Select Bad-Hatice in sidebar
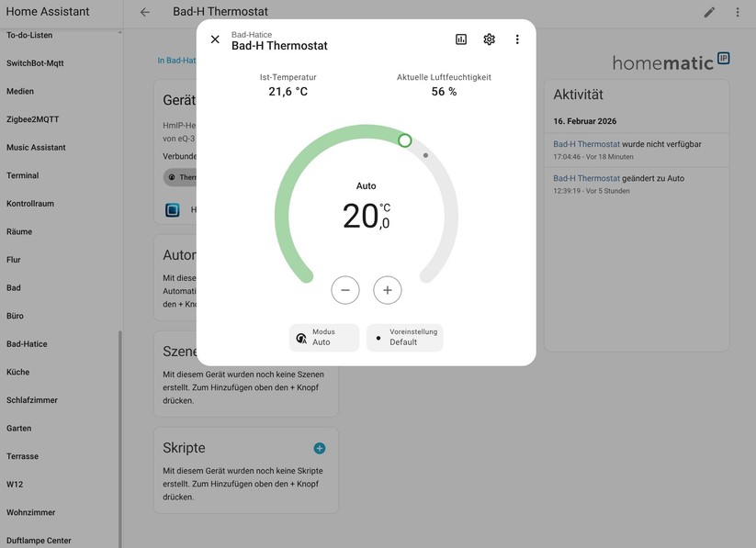This screenshot has height=548, width=756. point(27,343)
